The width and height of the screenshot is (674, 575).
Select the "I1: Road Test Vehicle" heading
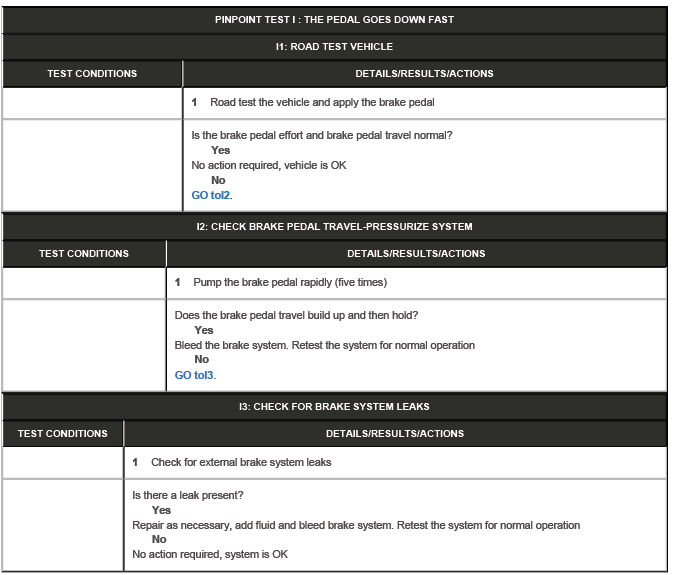click(334, 46)
